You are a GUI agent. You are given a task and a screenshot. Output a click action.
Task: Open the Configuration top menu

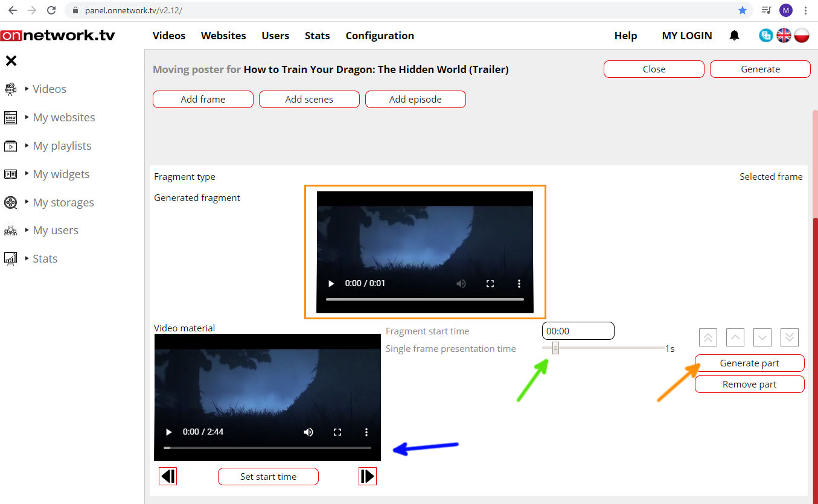click(380, 36)
